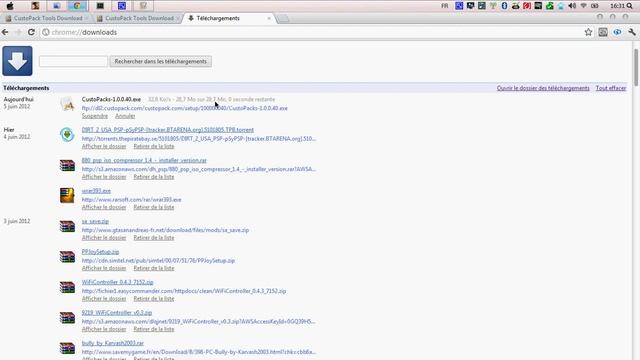Open the CustoPacks ftp source URL

(x=184, y=108)
